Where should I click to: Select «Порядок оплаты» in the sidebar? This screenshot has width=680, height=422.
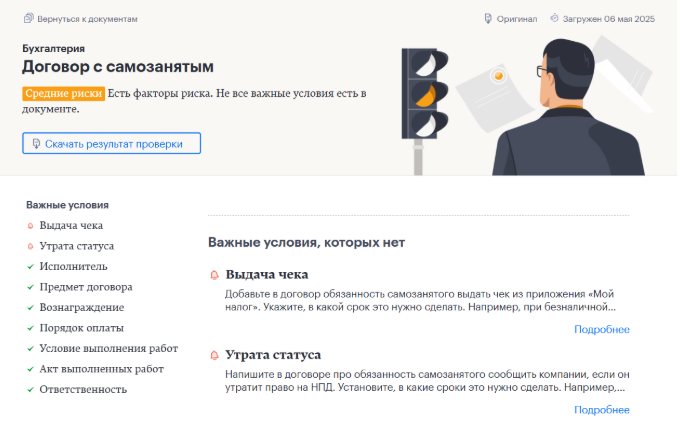(x=82, y=328)
